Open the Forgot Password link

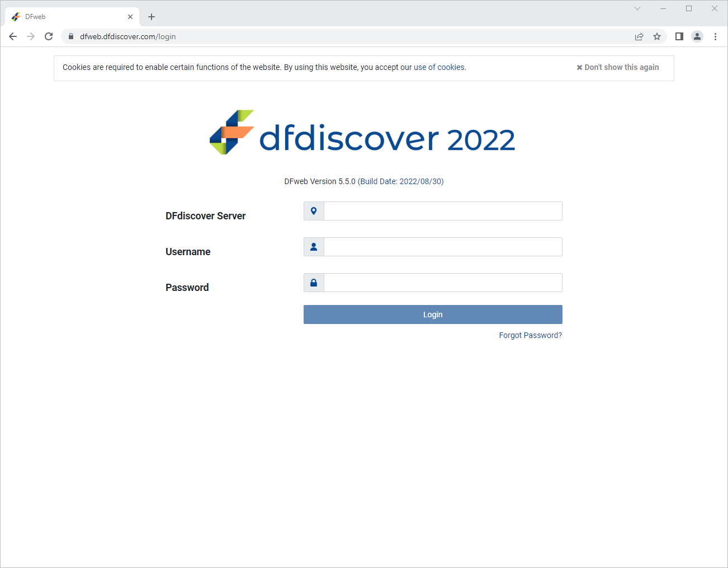531,335
